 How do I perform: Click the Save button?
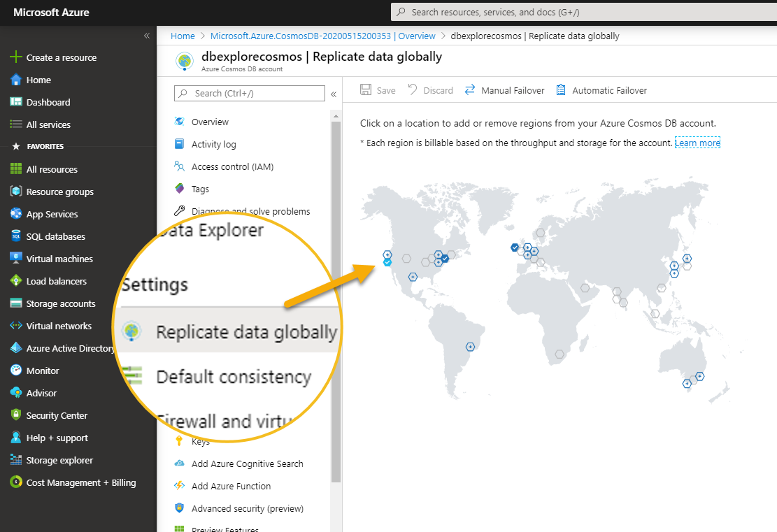coord(378,90)
